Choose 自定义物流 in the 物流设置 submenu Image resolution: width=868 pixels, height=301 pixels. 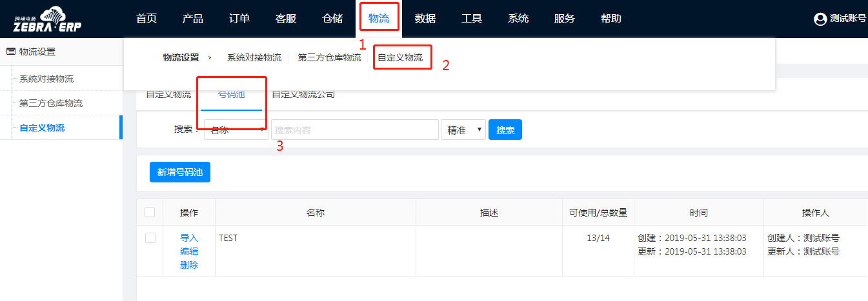pyautogui.click(x=400, y=57)
